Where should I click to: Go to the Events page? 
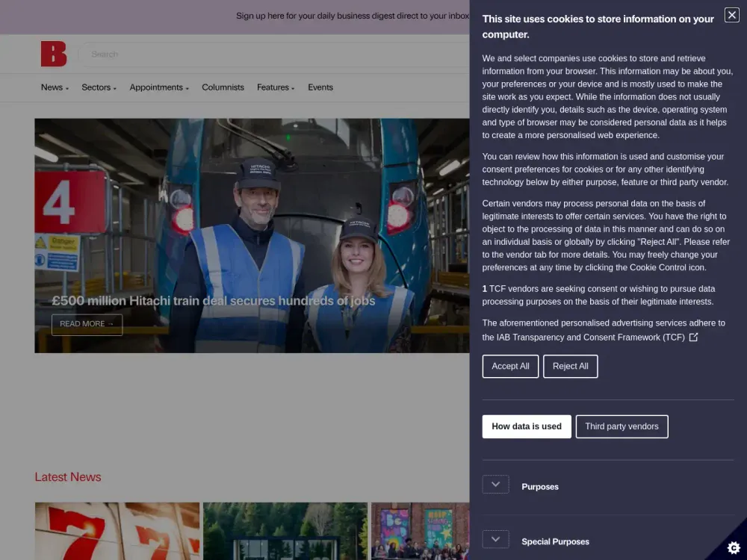click(x=320, y=87)
